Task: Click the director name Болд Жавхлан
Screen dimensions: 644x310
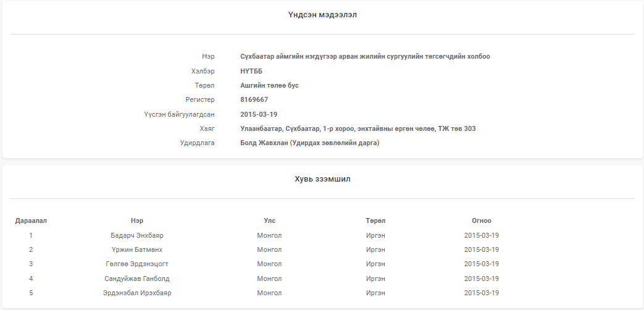Action: (x=309, y=143)
